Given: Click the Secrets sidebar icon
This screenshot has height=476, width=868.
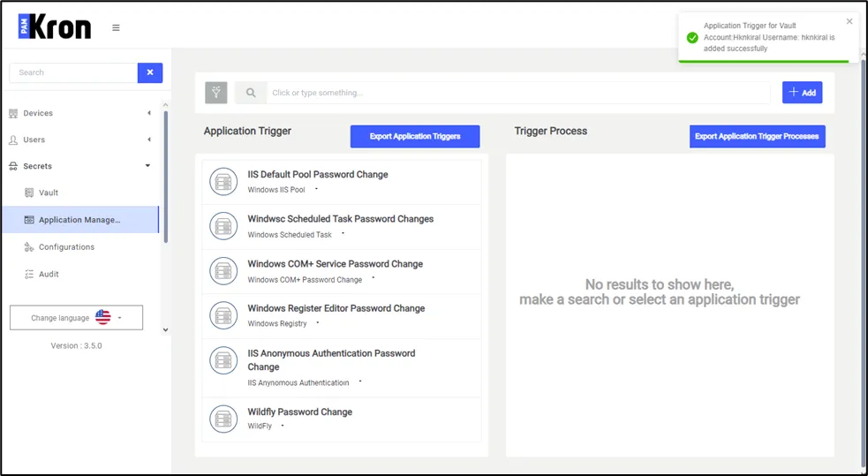Looking at the screenshot, I should click(13, 166).
